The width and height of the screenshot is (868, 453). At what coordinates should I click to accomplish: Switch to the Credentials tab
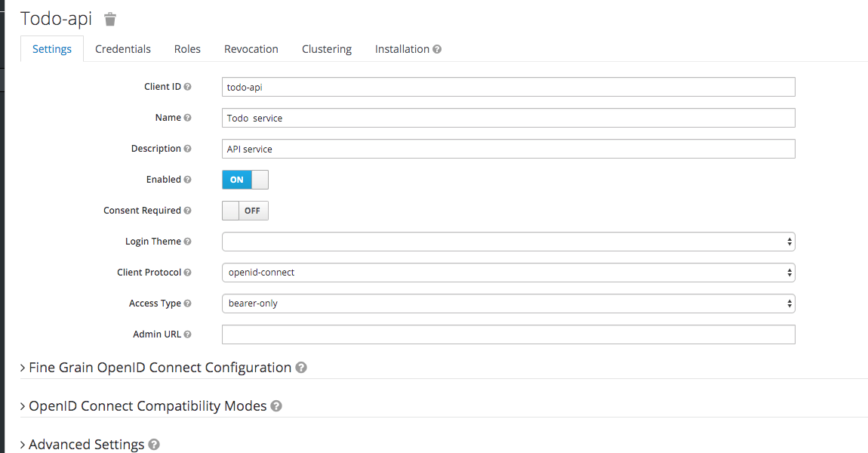click(122, 48)
